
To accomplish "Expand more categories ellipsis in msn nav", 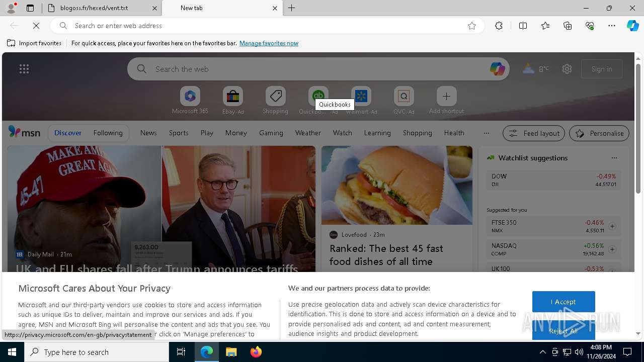I will click(486, 133).
